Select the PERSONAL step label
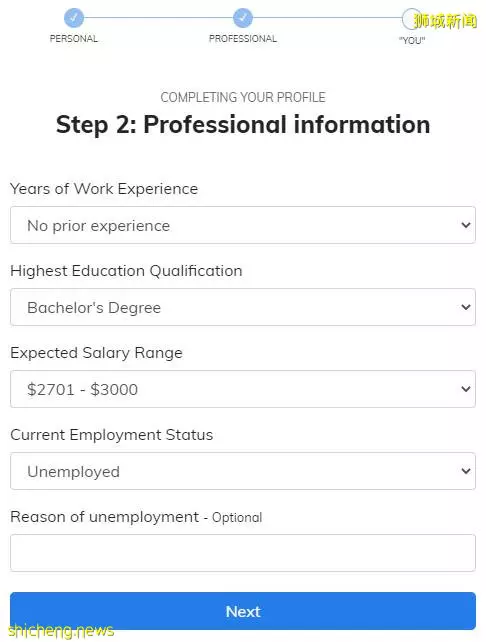 (74, 38)
